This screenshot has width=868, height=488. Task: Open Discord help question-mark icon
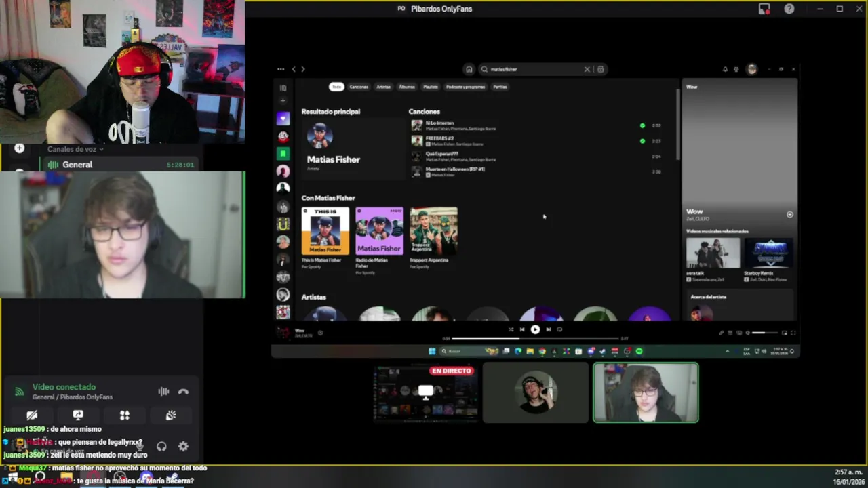(789, 9)
